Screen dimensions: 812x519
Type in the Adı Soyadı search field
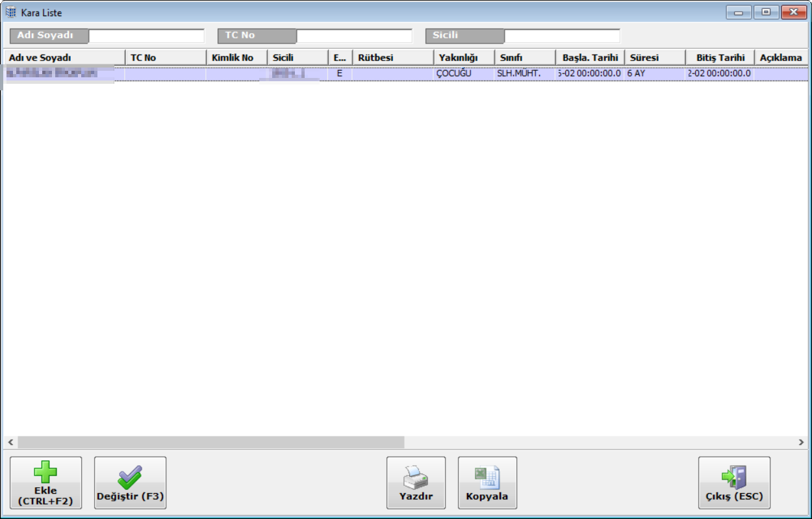146,36
